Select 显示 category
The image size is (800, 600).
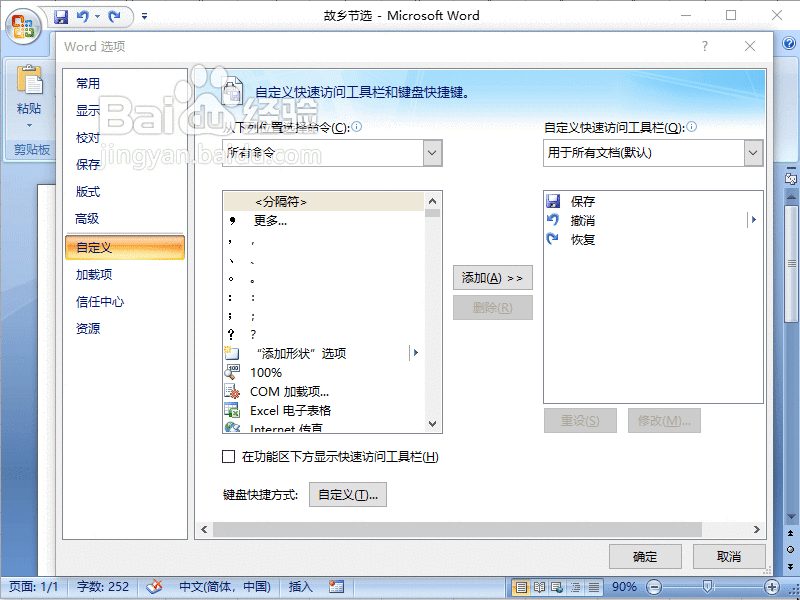88,111
